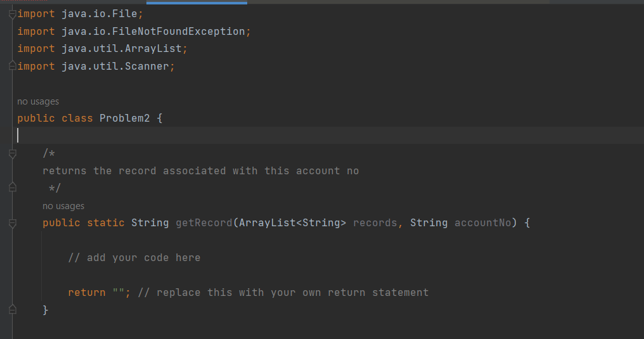Click fold end marker at getRecord closing brace
The height and width of the screenshot is (339, 644).
tap(12, 309)
